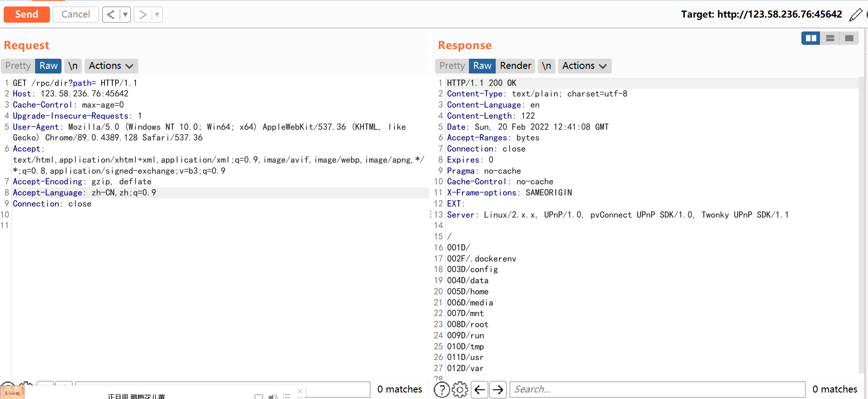The height and width of the screenshot is (399, 868).
Task: Toggle \n non-printable characters in Response
Action: point(547,66)
